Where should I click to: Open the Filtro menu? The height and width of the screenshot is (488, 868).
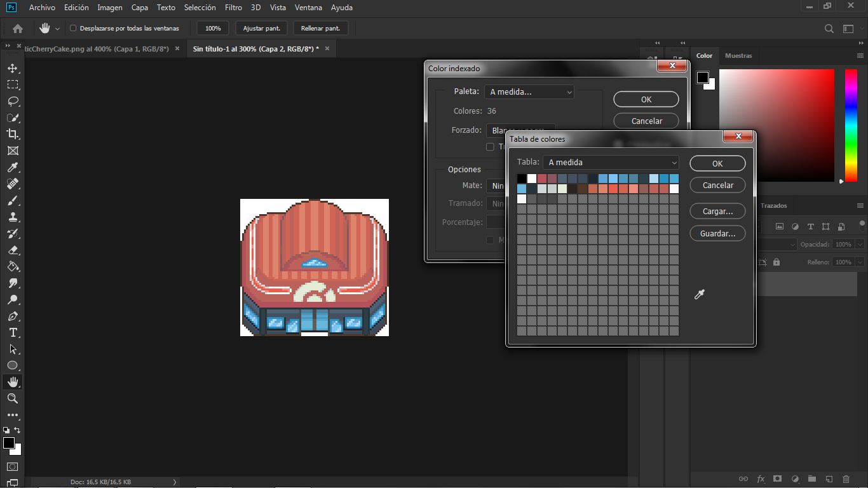click(233, 8)
